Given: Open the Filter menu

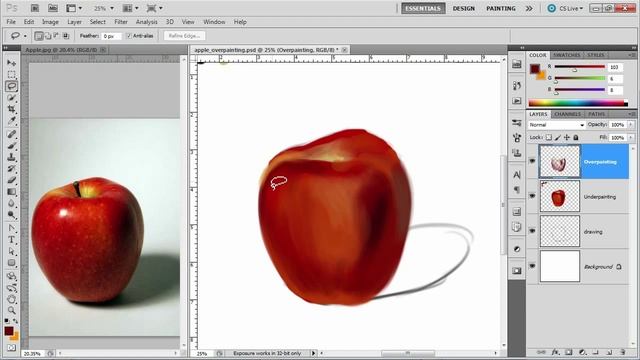Looking at the screenshot, I should tap(121, 22).
